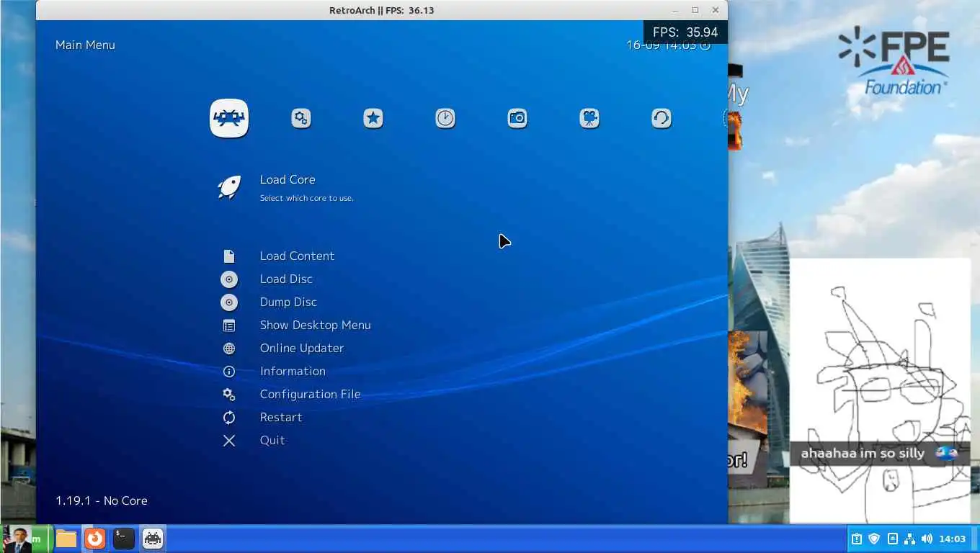Select Show Desktop Menu entry
The height and width of the screenshot is (553, 980).
(x=315, y=325)
